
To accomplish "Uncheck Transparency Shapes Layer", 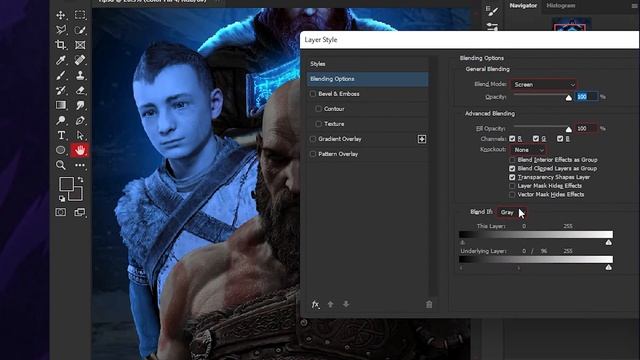I will tap(512, 177).
